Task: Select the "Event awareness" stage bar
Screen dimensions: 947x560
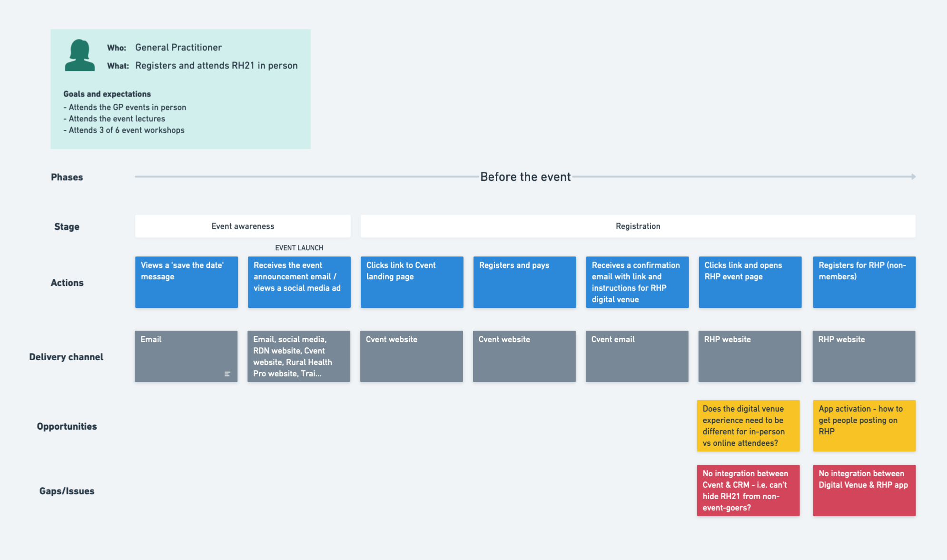Action: click(243, 226)
